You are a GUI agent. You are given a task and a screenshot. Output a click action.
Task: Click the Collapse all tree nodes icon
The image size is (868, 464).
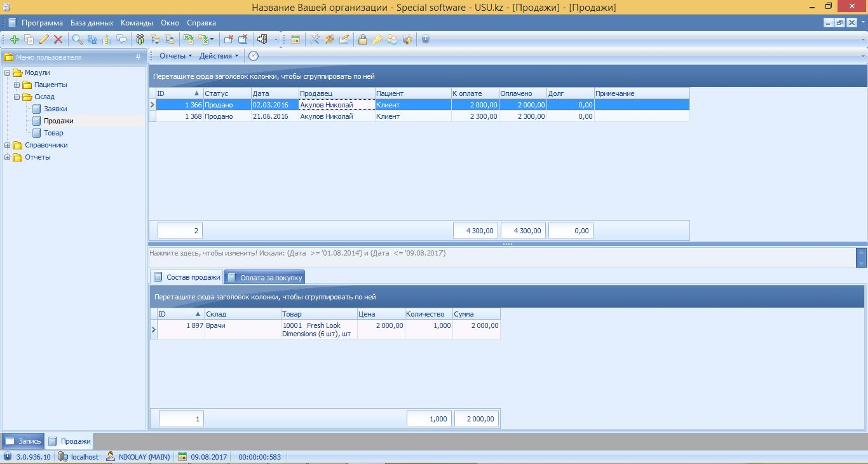point(169,39)
